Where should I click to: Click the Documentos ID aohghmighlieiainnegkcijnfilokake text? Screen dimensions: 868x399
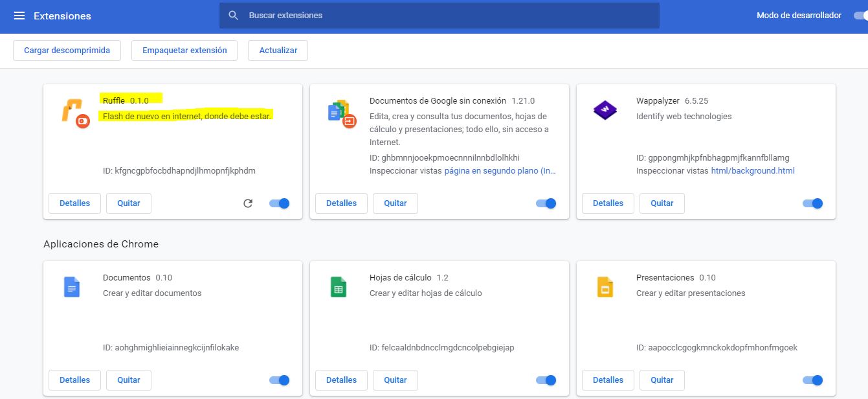point(171,348)
